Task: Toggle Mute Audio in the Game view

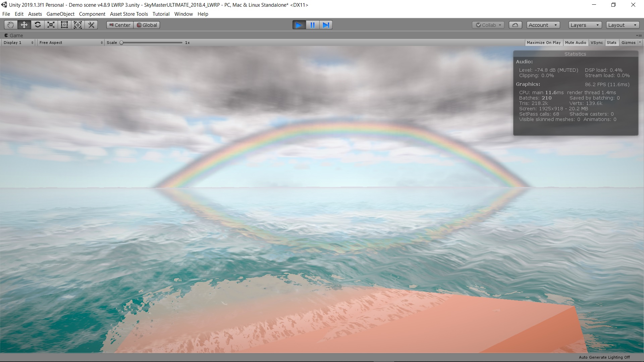Action: click(x=575, y=43)
